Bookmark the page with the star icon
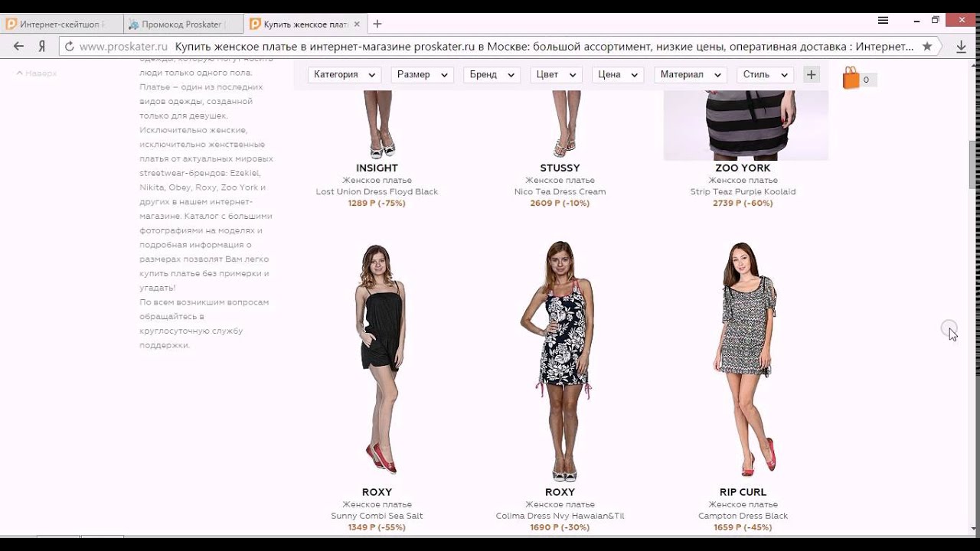Viewport: 980px width, 551px height. point(927,46)
